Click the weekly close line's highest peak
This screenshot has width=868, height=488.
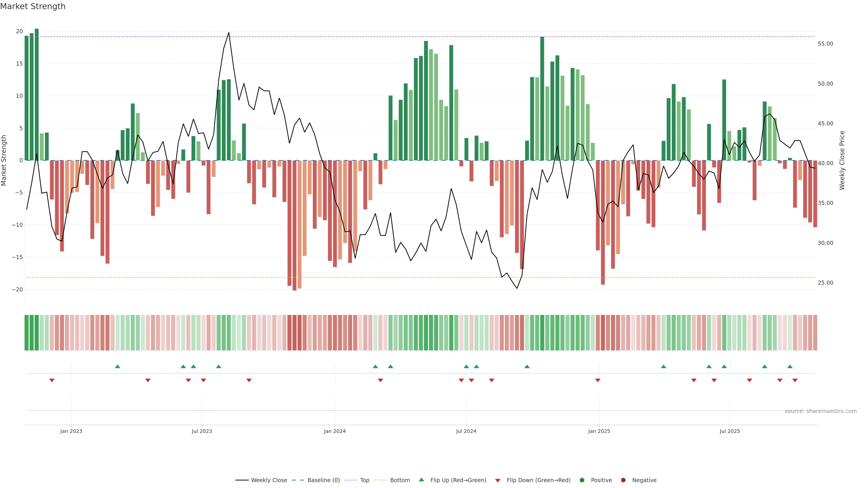229,33
